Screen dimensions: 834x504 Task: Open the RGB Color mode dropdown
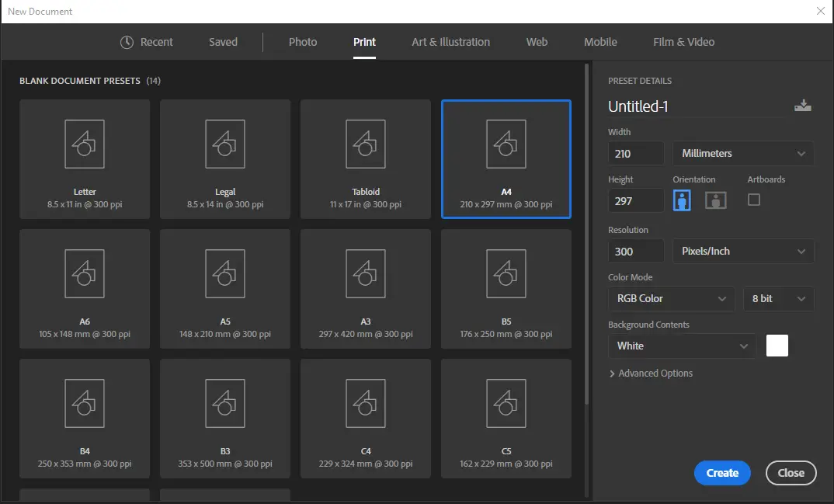click(x=671, y=299)
